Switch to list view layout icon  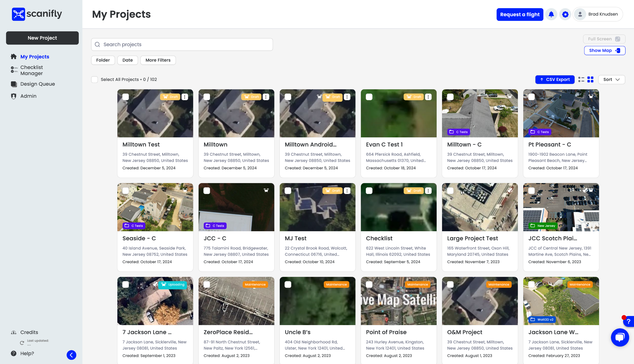[581, 79]
